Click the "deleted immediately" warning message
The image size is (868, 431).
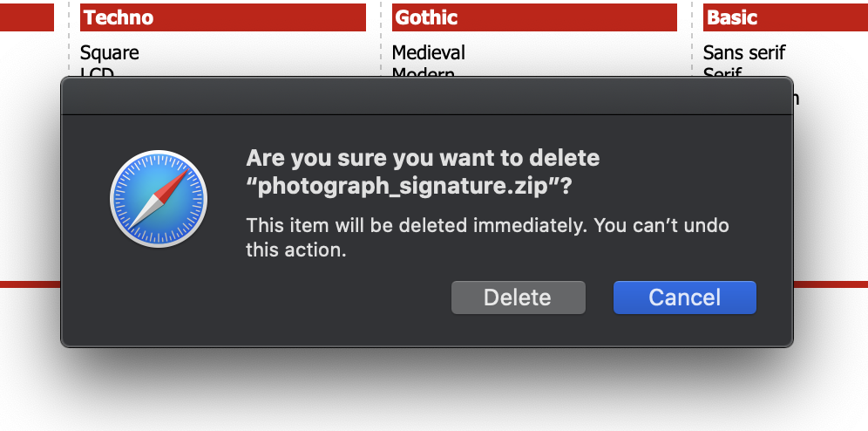pos(487,237)
